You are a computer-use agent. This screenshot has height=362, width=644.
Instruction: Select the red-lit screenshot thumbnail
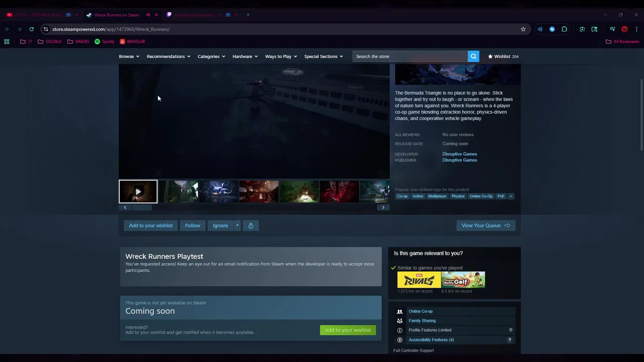pyautogui.click(x=339, y=192)
